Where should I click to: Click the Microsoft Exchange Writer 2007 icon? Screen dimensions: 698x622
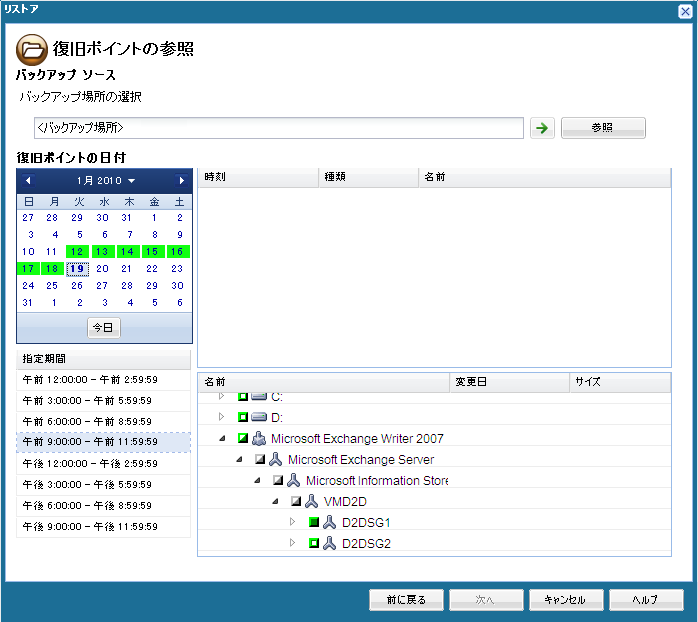(x=259, y=438)
